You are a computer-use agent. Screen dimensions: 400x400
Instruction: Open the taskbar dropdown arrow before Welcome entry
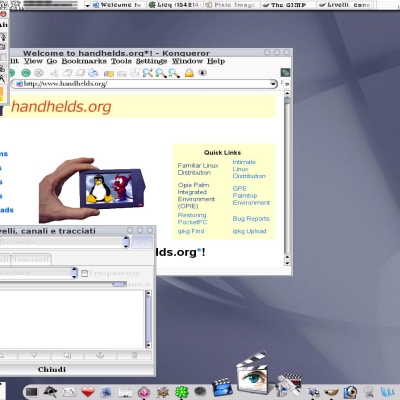pyautogui.click(x=87, y=5)
